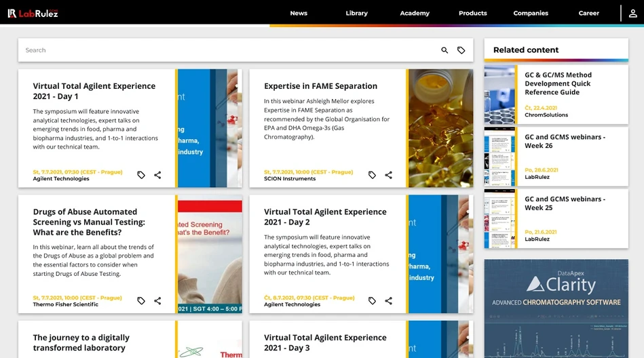The height and width of the screenshot is (358, 644).
Task: Click the Thermo image on journey card
Action: pyautogui.click(x=210, y=340)
